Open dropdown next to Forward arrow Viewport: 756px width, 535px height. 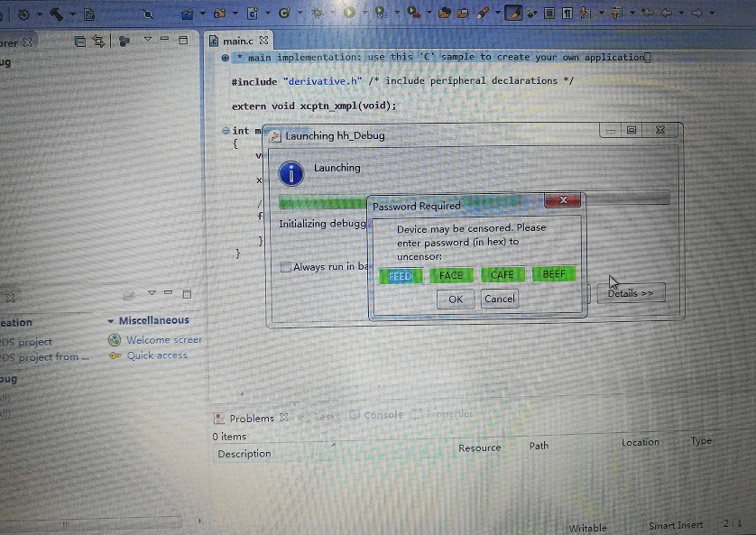click(712, 13)
